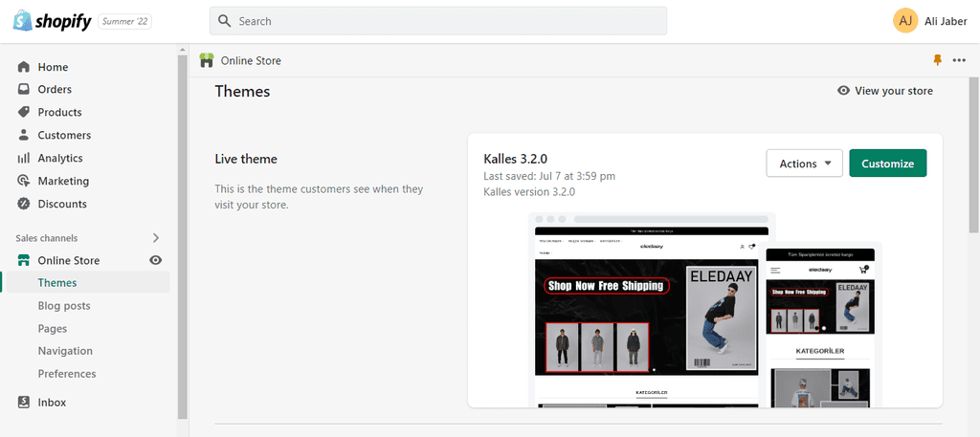980x437 pixels.
Task: Click the desktop theme preview thumbnail
Action: tap(648, 310)
